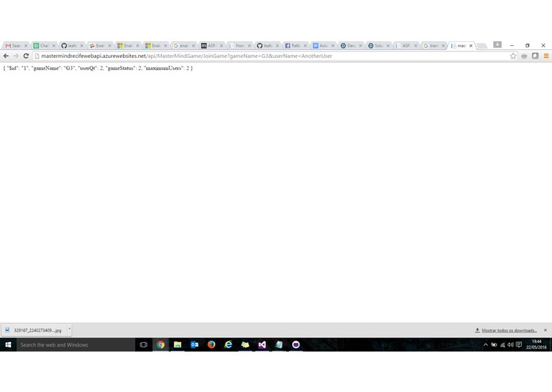Open the volume control tray icon

point(511,344)
